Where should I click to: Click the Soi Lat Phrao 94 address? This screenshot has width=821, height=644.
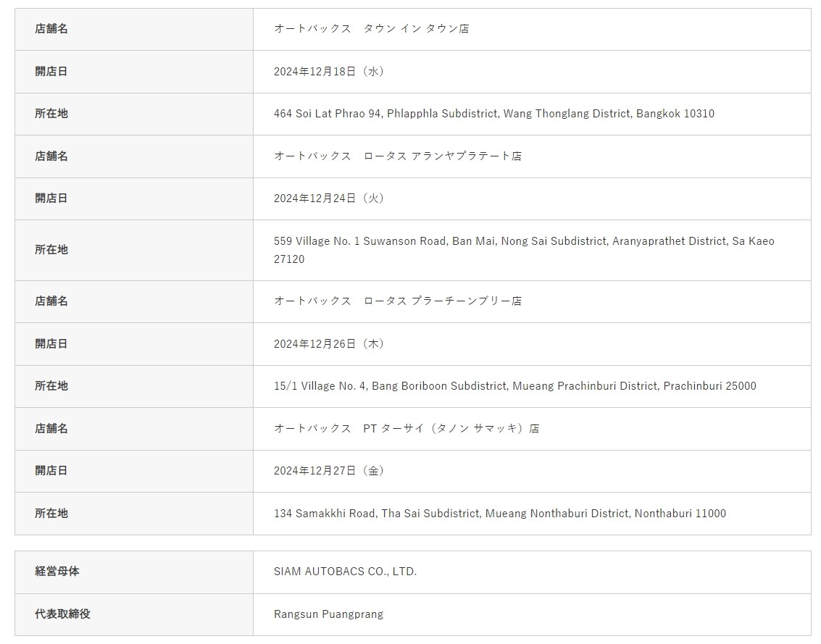493,114
